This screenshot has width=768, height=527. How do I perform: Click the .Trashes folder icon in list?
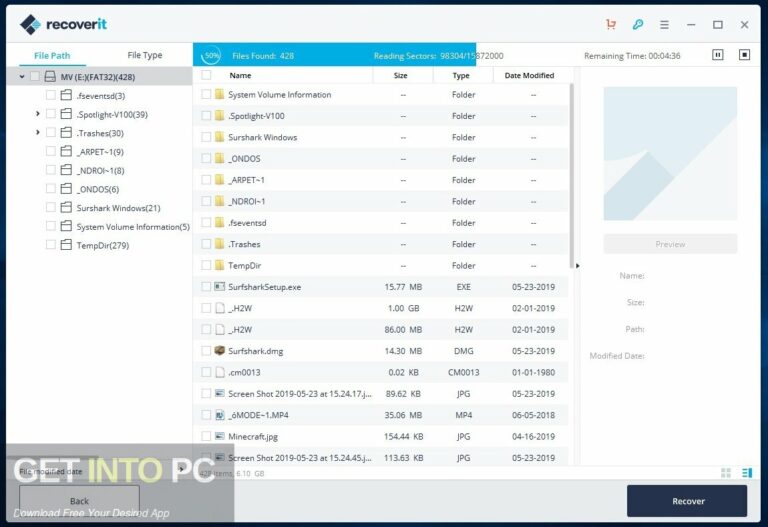click(219, 243)
